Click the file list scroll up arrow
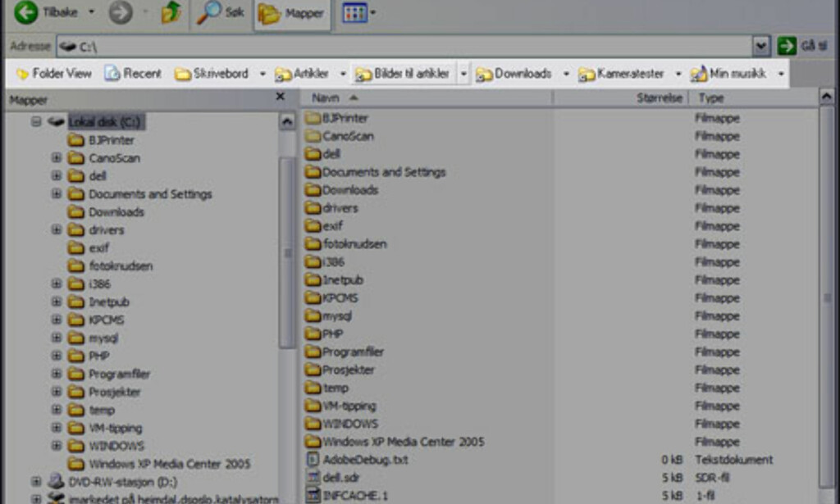The width and height of the screenshot is (840, 504). (x=827, y=97)
